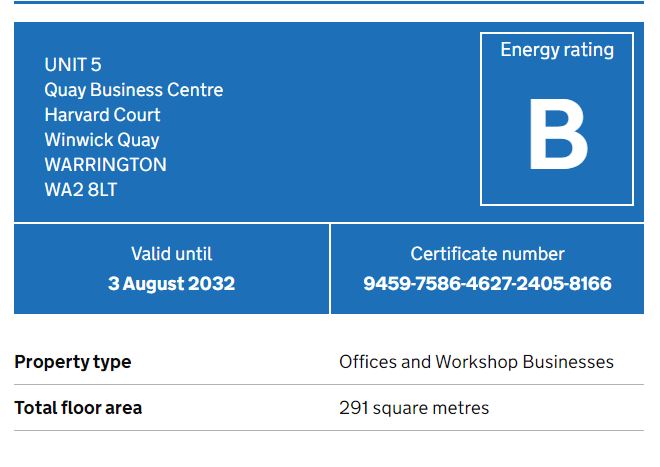Click the divider below the Property type row

[329, 385]
